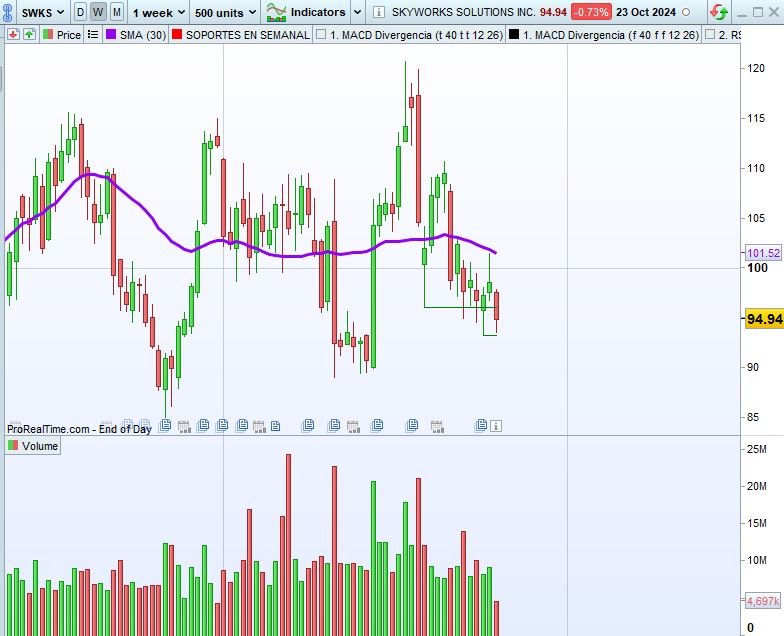This screenshot has width=784, height=636.
Task: Open the SWKS ticker dropdown
Action: pos(42,12)
